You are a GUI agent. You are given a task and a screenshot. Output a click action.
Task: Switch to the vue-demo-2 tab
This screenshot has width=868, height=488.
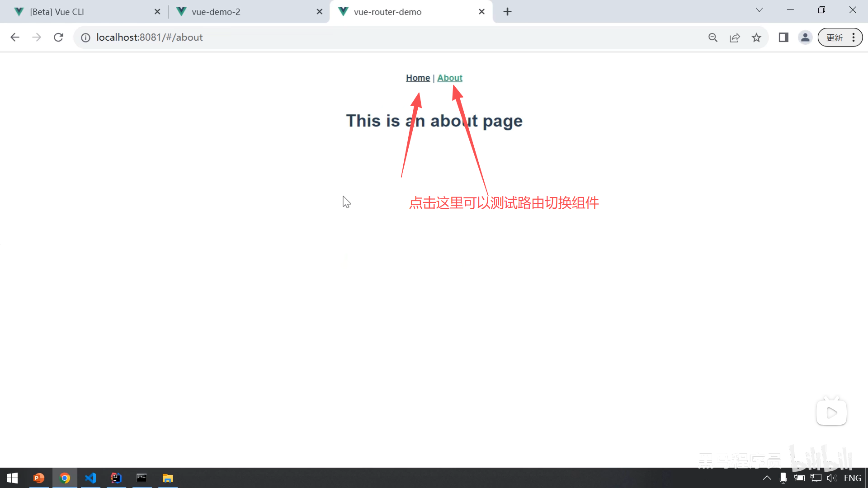click(216, 12)
